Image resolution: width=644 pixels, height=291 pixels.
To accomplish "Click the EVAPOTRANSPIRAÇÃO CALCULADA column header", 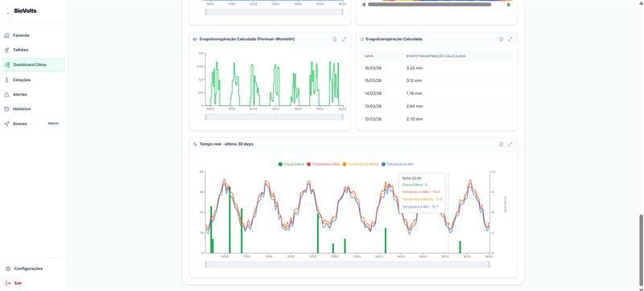I will (436, 56).
